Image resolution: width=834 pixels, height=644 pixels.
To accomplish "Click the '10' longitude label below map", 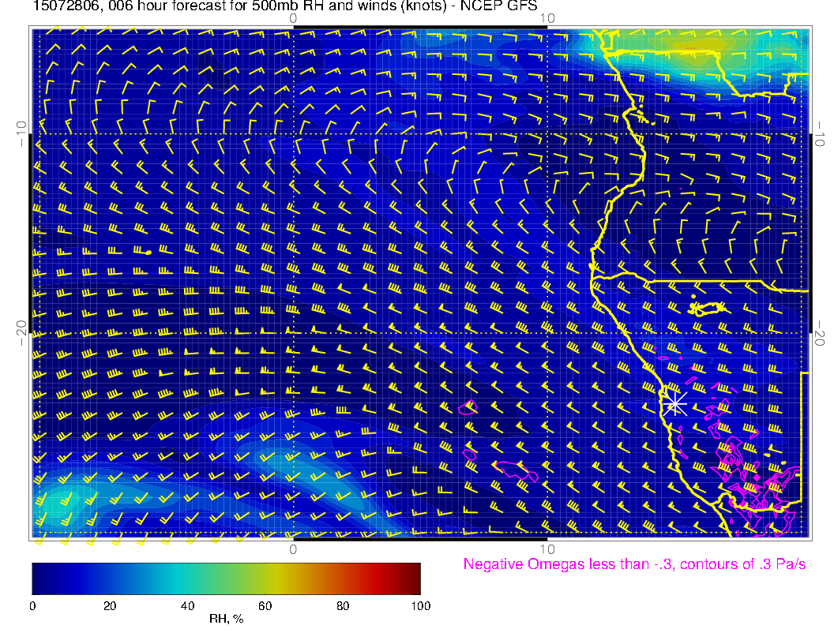I will point(547,549).
